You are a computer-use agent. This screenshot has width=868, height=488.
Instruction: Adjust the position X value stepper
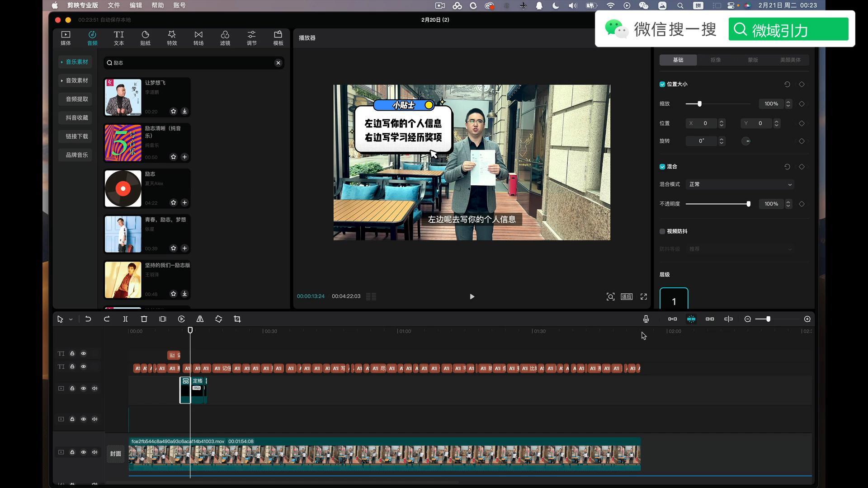[722, 123]
